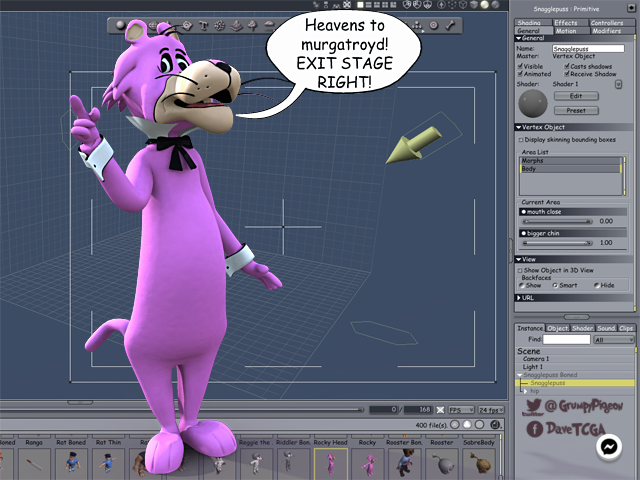This screenshot has height=480, width=640.
Task: Toggle the Animated checkbox
Action: point(520,73)
